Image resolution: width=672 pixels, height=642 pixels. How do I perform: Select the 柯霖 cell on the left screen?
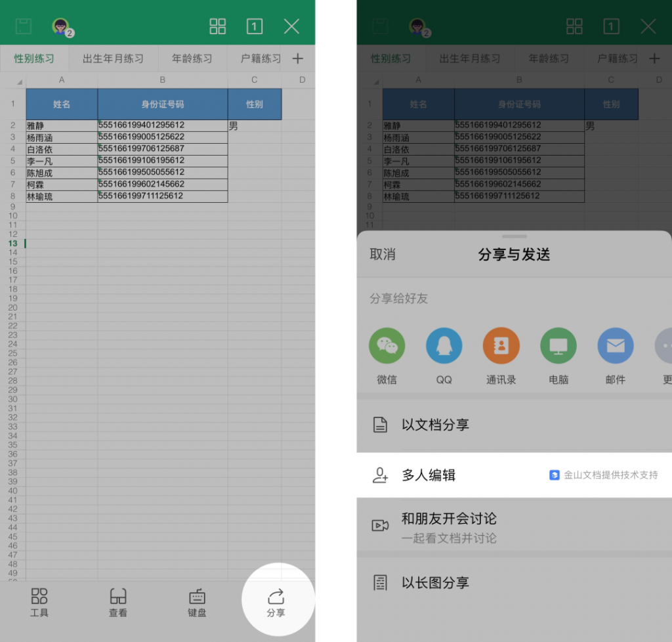(x=62, y=184)
